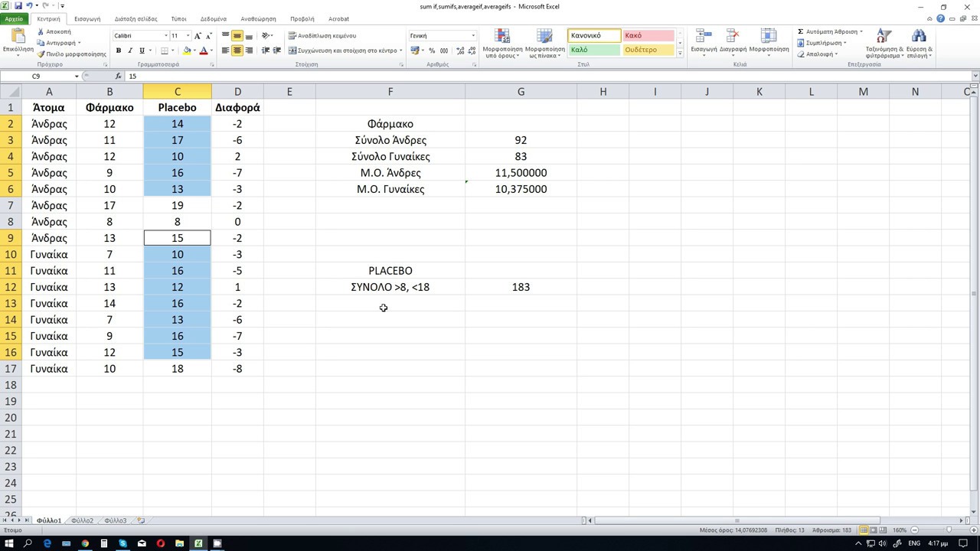Click the insert function fx icon
Image resolution: width=980 pixels, height=551 pixels.
119,77
